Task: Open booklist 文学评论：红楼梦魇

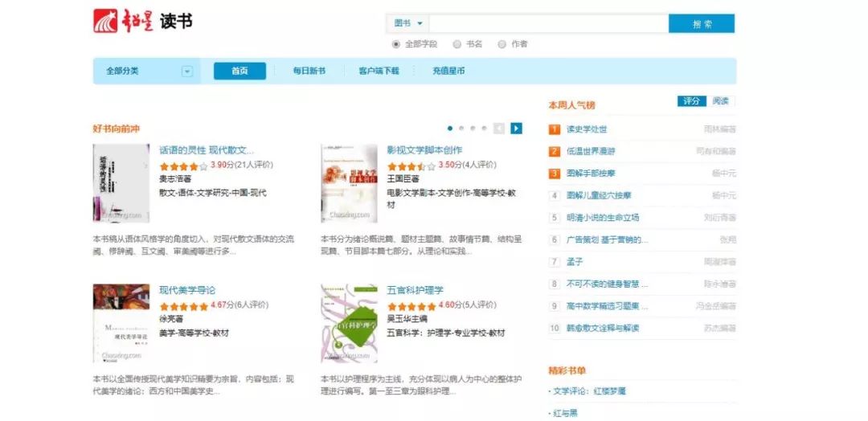Action: pos(590,391)
